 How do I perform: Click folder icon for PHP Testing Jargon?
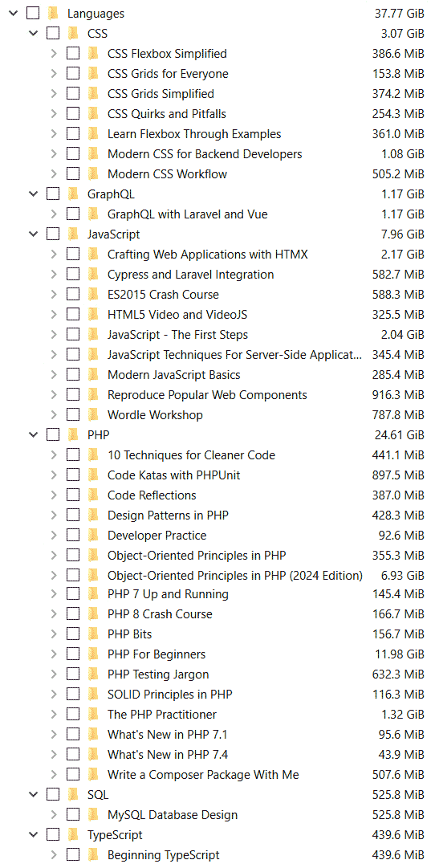pos(93,674)
